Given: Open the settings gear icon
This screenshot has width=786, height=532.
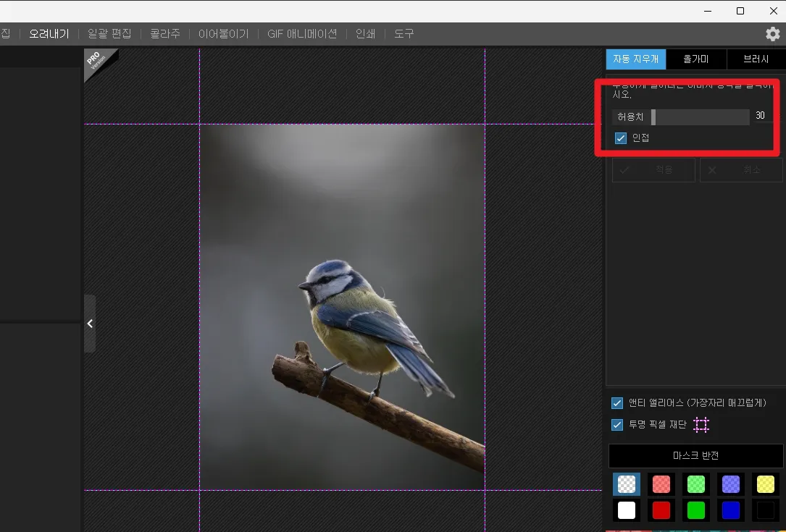Looking at the screenshot, I should (772, 33).
